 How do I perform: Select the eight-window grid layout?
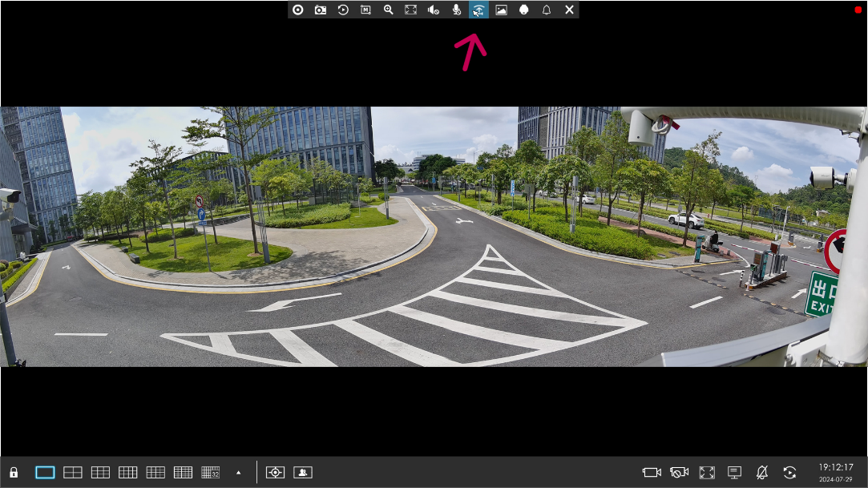click(128, 473)
